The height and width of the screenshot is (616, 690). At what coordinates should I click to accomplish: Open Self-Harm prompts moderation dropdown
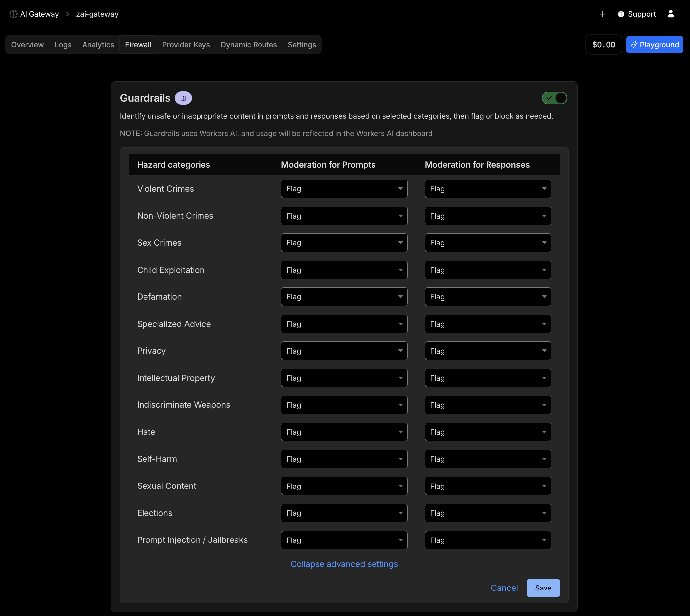(344, 459)
